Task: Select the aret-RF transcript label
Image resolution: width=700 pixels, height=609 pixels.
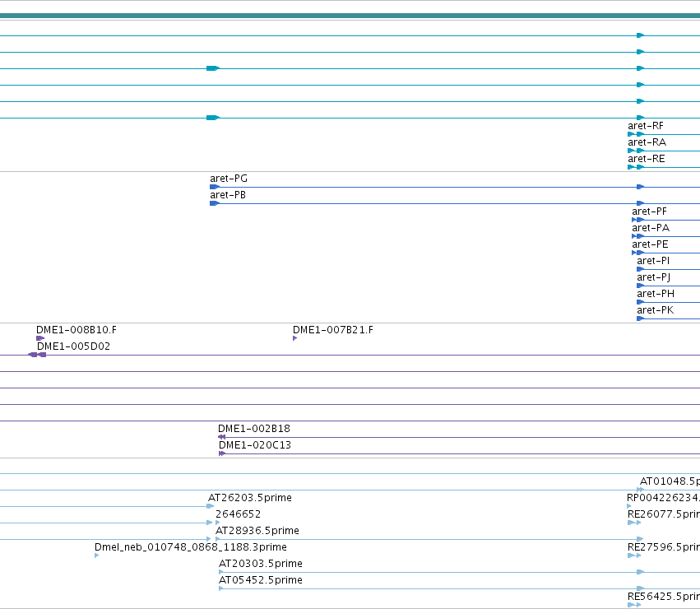Action: coord(646,126)
